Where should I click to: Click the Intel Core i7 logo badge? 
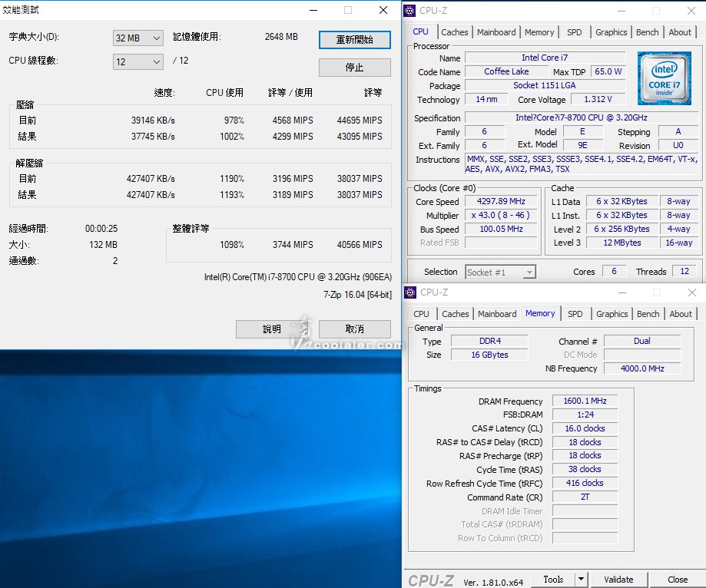tap(664, 78)
